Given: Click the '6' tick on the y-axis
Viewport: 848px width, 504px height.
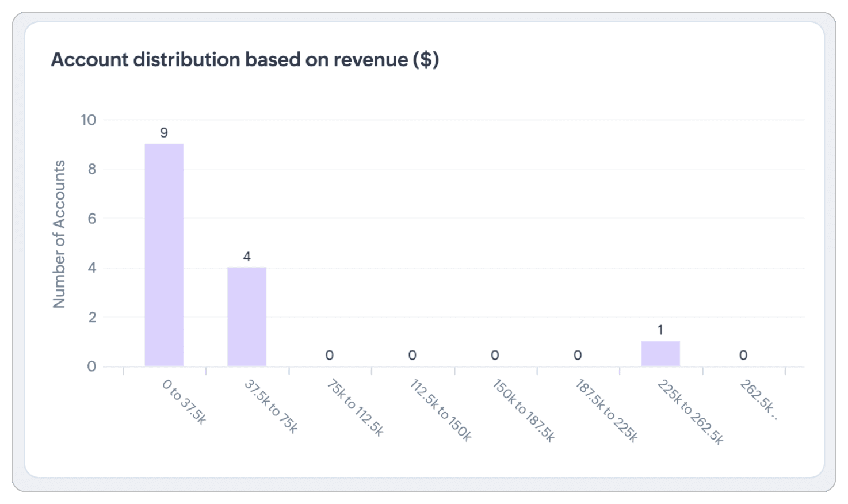Looking at the screenshot, I should (92, 219).
